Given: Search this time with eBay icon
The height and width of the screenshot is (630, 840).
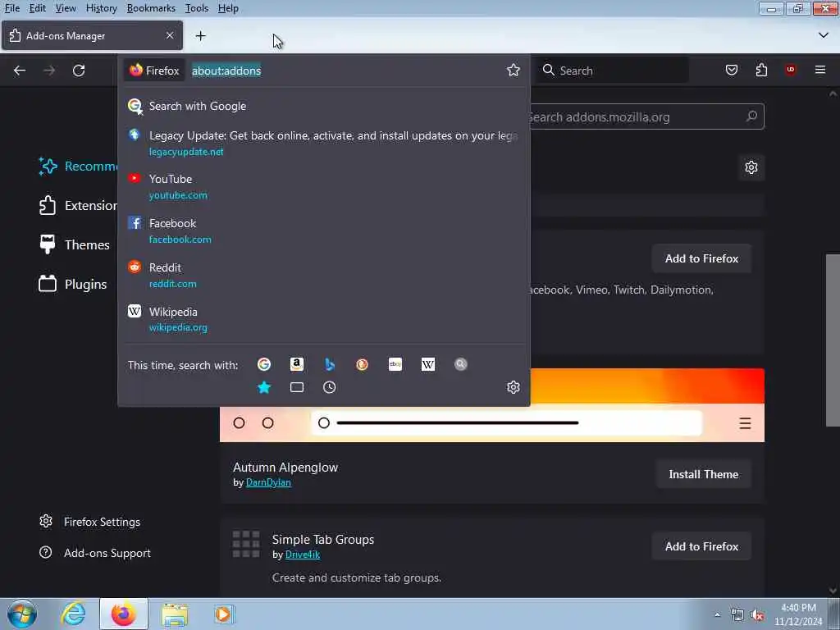Looking at the screenshot, I should 395,364.
